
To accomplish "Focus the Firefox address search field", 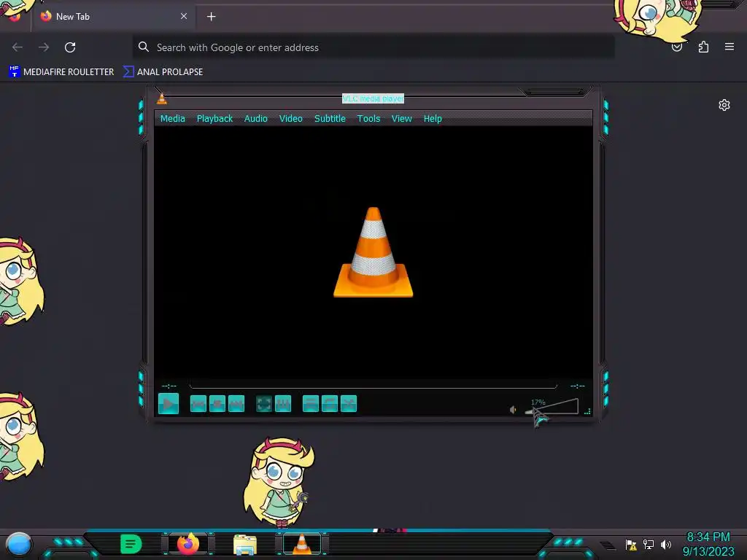I will coord(373,47).
